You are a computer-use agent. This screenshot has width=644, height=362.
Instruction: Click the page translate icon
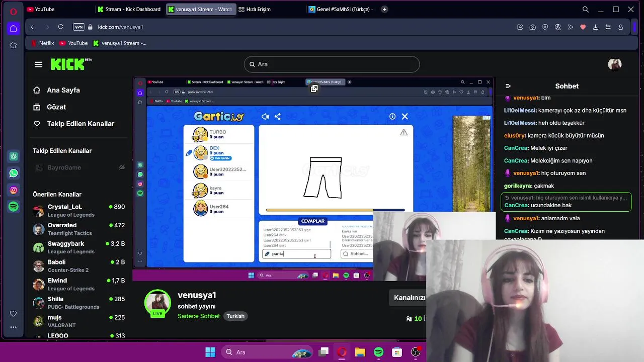pos(558,27)
